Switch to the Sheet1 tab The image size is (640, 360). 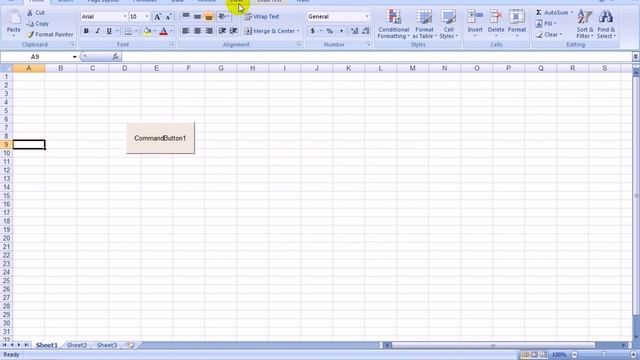(47, 345)
